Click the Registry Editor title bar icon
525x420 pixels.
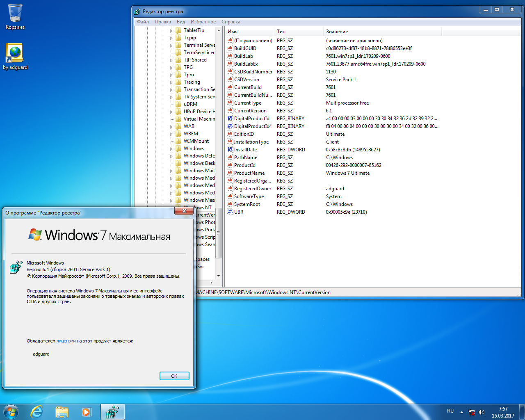click(x=137, y=11)
